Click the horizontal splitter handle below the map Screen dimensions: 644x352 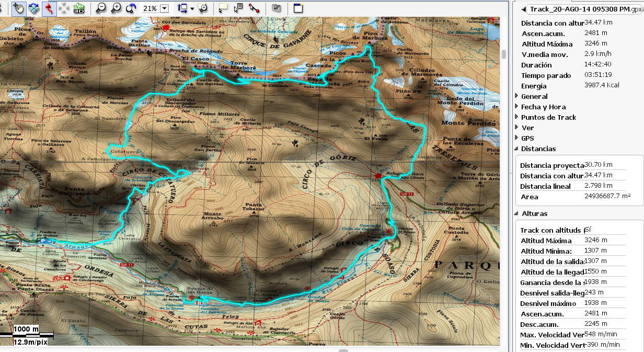(x=343, y=350)
